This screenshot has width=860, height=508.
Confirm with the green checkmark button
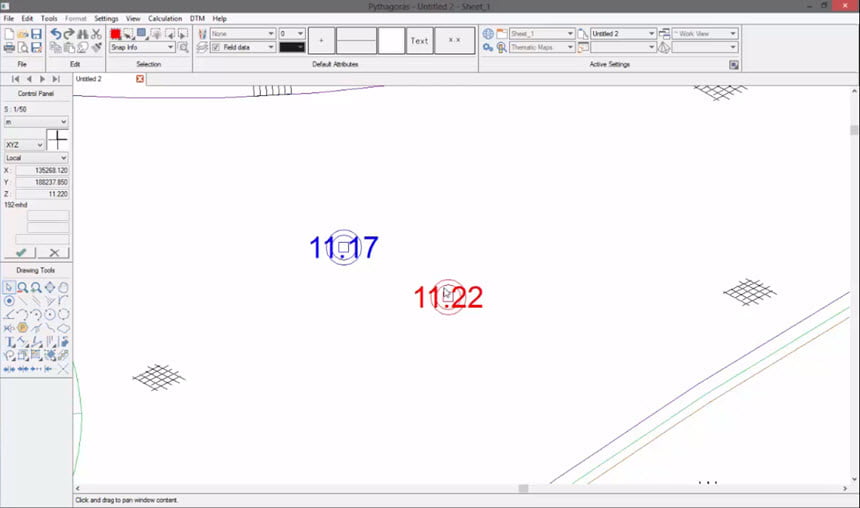[x=20, y=253]
